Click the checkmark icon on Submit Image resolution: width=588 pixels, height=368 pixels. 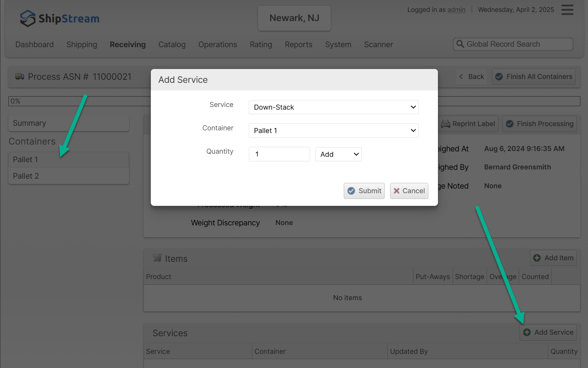351,191
